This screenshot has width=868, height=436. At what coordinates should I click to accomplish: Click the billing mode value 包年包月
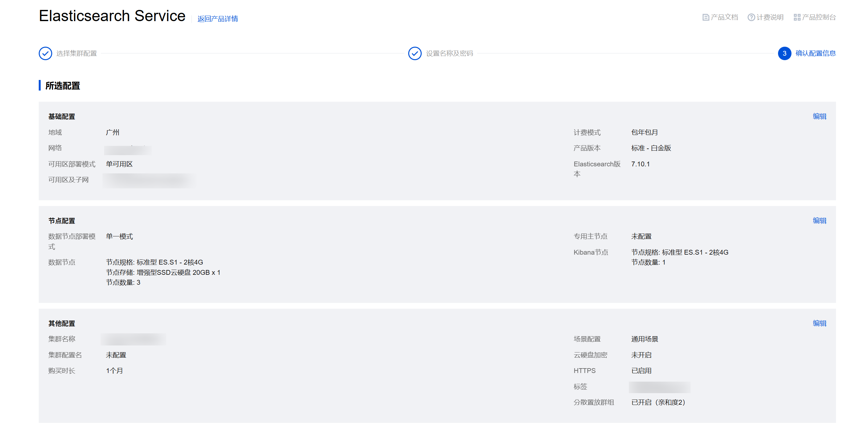tap(645, 132)
